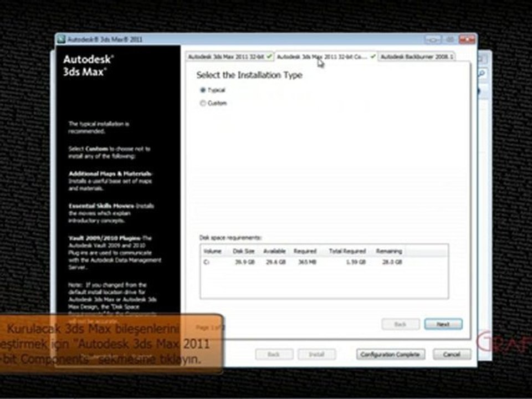Select the Typical installation radio button
The width and height of the screenshot is (532, 399).
click(203, 90)
